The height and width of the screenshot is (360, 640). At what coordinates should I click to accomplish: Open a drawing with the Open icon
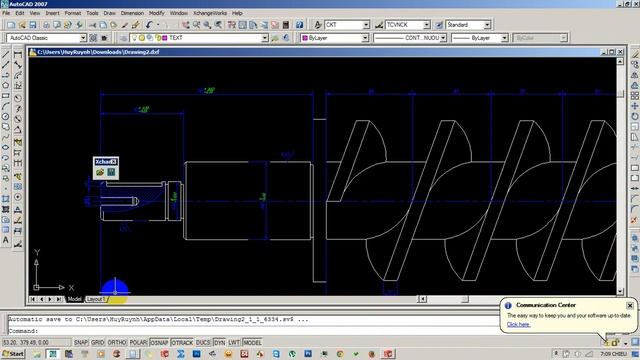pyautogui.click(x=22, y=25)
